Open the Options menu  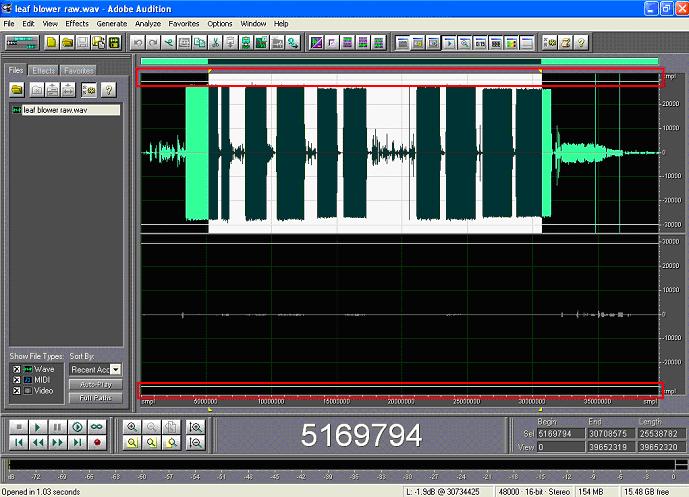[x=220, y=24]
